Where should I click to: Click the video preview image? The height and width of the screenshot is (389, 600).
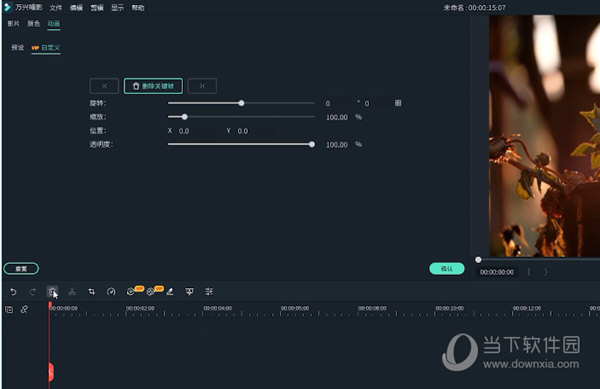click(545, 136)
